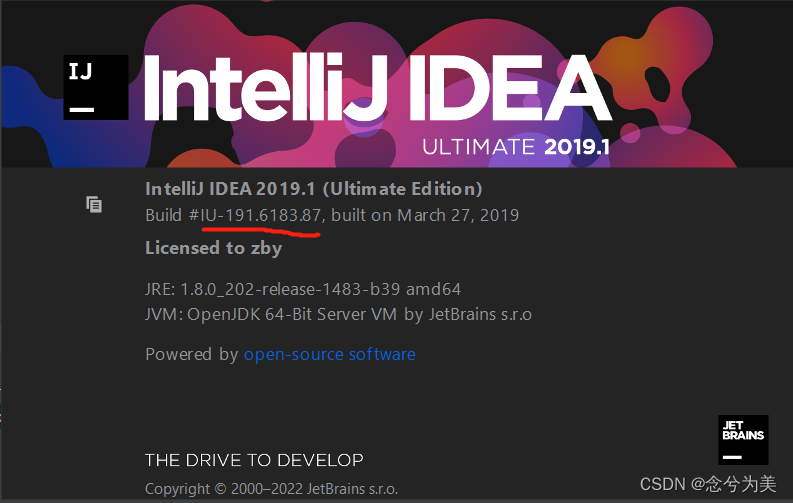Image resolution: width=793 pixels, height=503 pixels.
Task: Click THE DRIVE TO DEVELOP slogan
Action: point(254,460)
